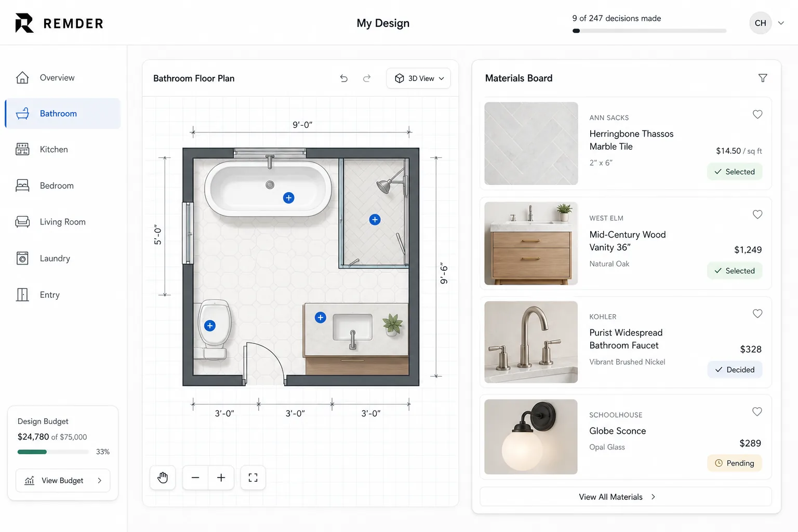Toggle Selected status on Wood Vanity
The height and width of the screenshot is (532, 798).
pyautogui.click(x=735, y=271)
